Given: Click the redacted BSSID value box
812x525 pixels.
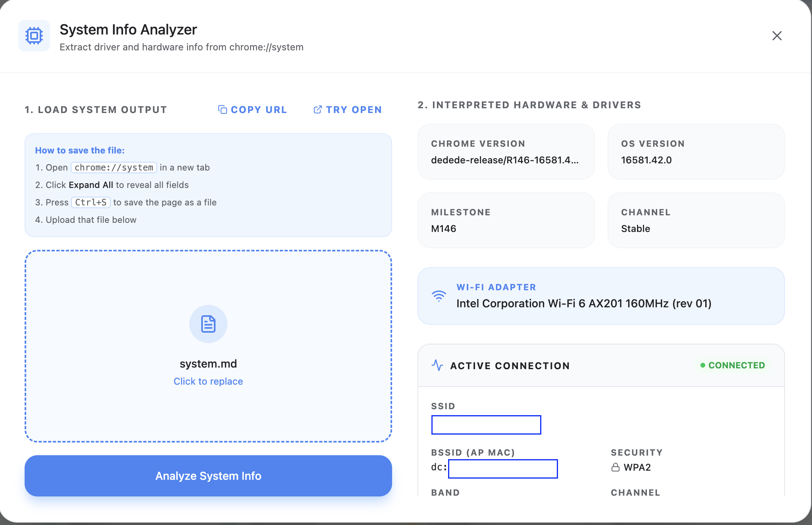Looking at the screenshot, I should click(x=503, y=469).
